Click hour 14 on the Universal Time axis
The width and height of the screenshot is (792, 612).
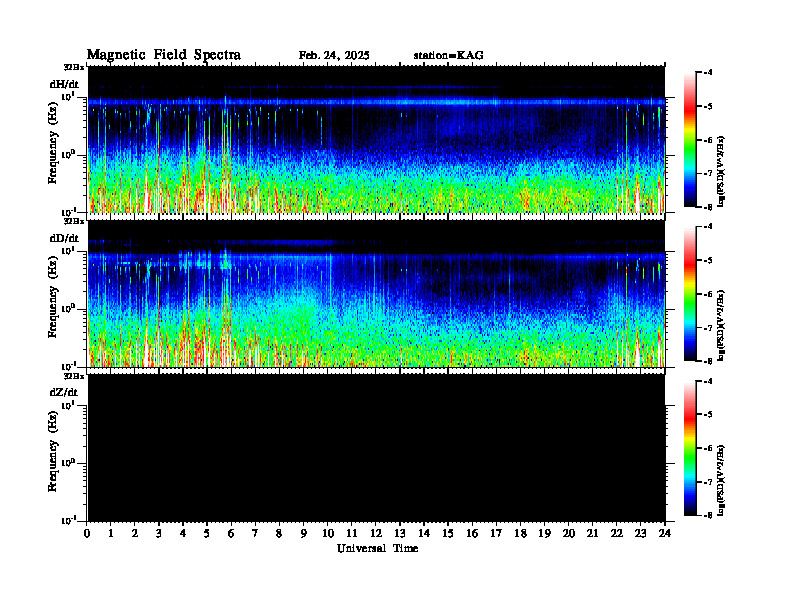424,534
